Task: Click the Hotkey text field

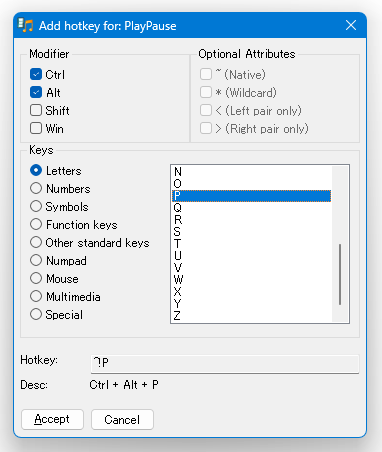Action: pyautogui.click(x=225, y=364)
